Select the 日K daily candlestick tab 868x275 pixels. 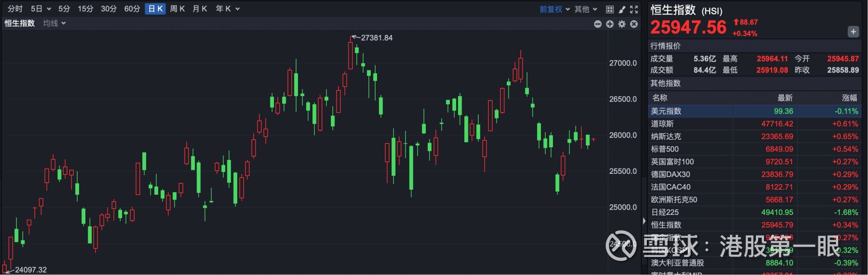click(x=155, y=9)
